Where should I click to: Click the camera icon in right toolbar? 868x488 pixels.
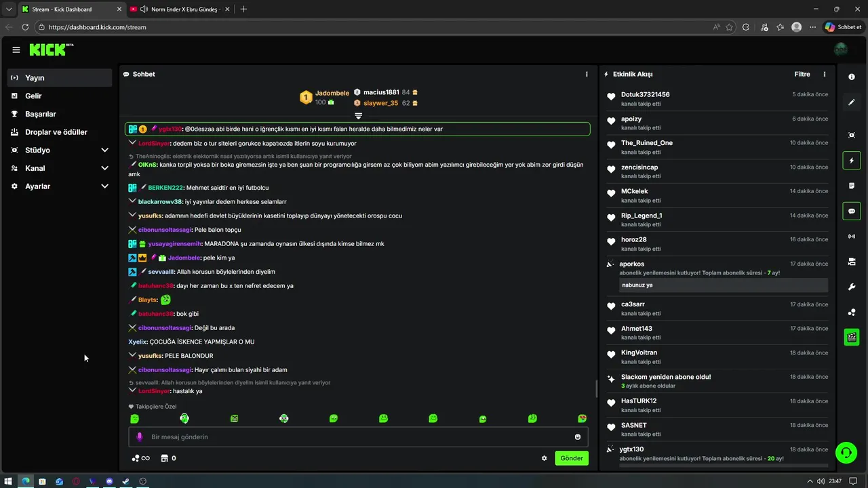tap(852, 262)
